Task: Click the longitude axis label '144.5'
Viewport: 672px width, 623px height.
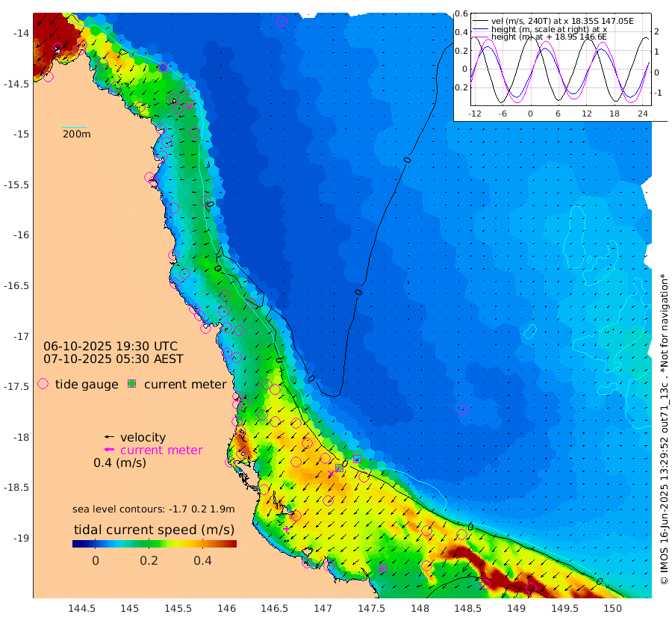Action: [x=81, y=608]
